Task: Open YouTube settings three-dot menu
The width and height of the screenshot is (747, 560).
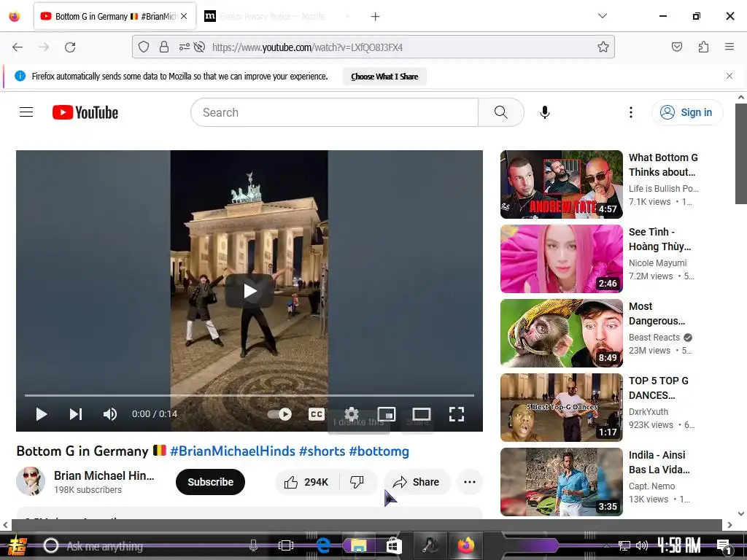Action: (631, 112)
